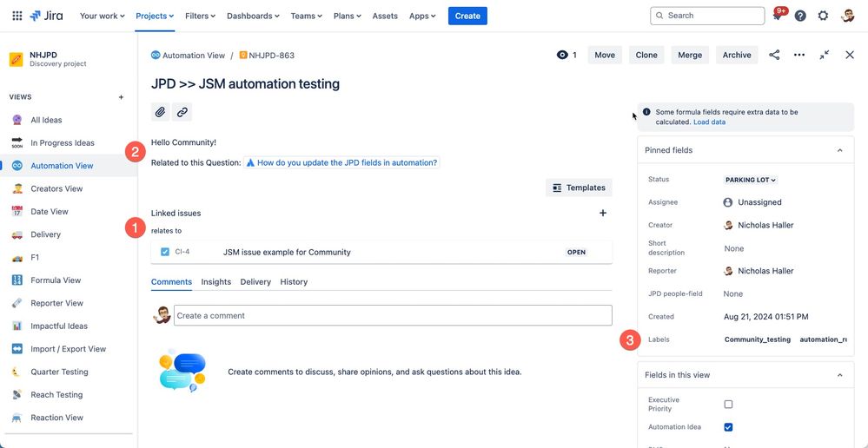Screen dimensions: 868x448
Task: Open the Assets menu item
Action: tap(385, 16)
